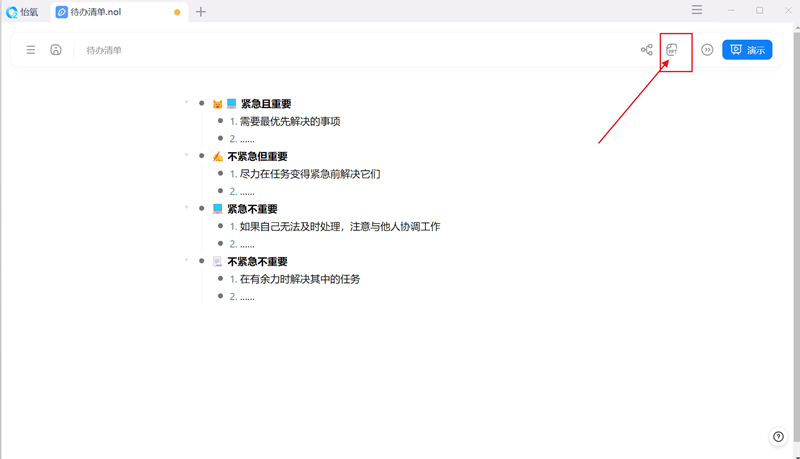Click the writing hand emoji of 不紧急但重要
800x459 pixels.
[x=218, y=156]
